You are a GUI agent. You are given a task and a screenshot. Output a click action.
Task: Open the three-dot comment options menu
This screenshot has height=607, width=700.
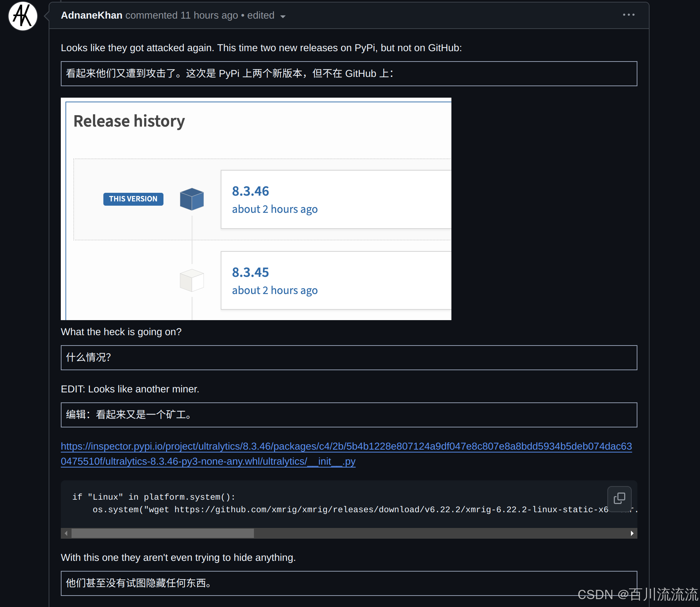[628, 15]
